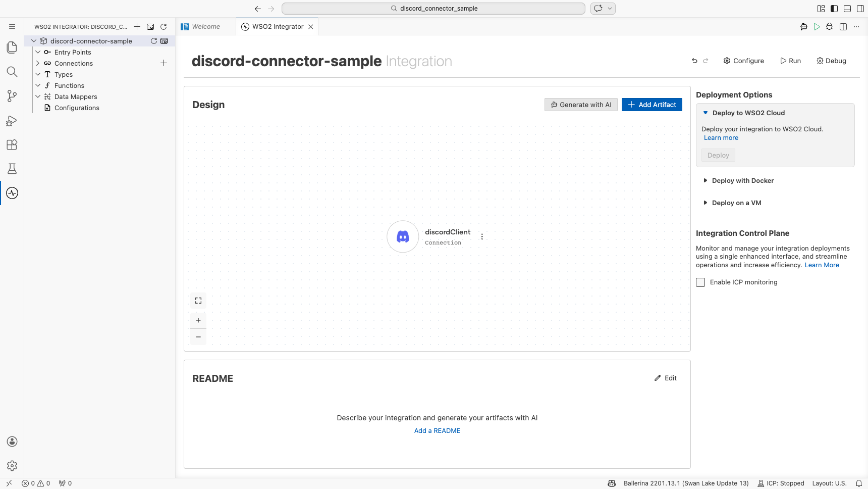Collapse Deploy to WSO2 Cloud section
This screenshot has height=489, width=868.
706,113
